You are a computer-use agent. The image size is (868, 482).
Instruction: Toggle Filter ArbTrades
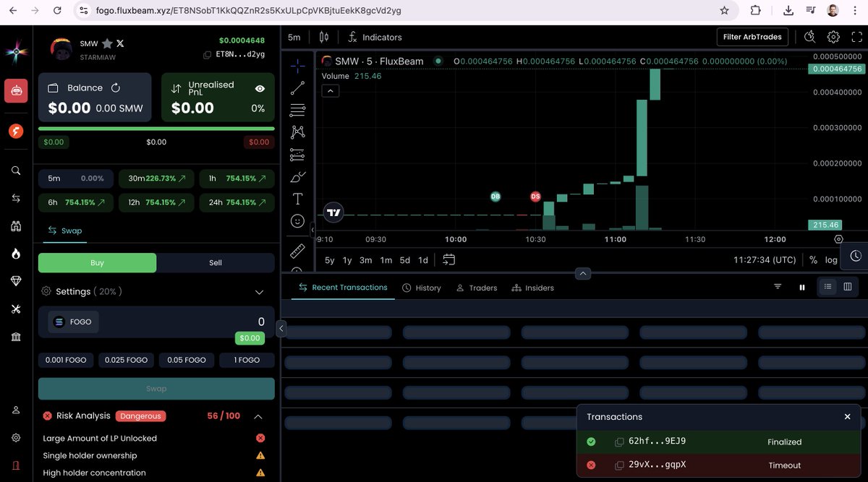click(x=752, y=37)
